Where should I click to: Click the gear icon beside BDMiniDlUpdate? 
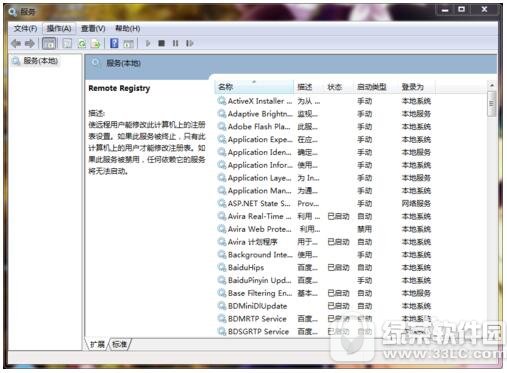(222, 306)
